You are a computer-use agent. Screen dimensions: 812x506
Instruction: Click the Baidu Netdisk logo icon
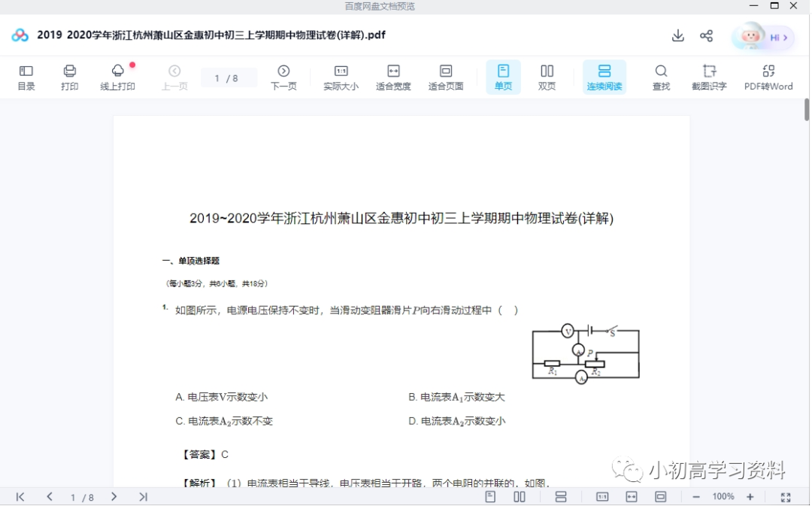pyautogui.click(x=20, y=35)
